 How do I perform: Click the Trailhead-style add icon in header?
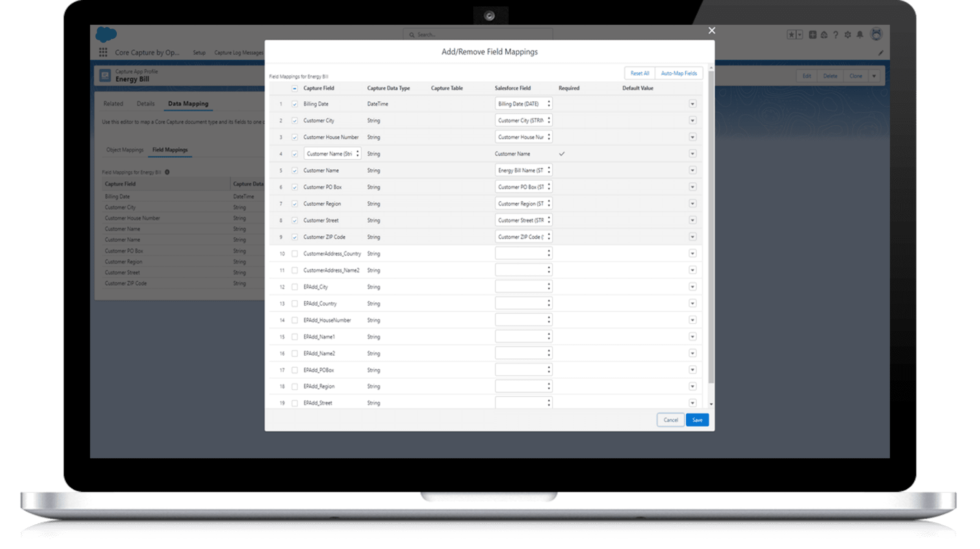point(812,34)
